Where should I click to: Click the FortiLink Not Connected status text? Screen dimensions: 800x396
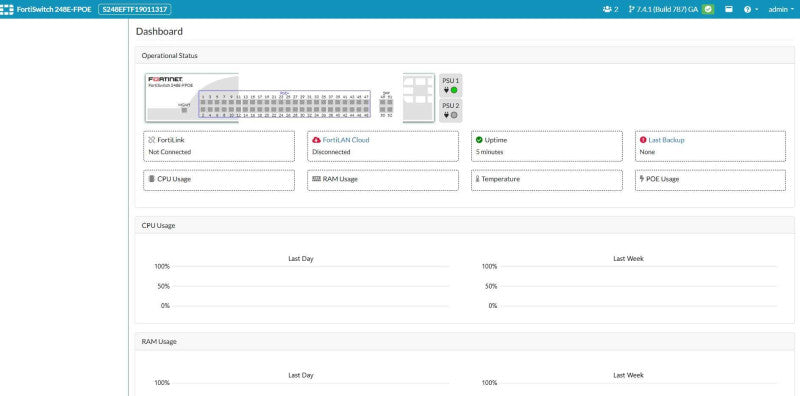(170, 152)
